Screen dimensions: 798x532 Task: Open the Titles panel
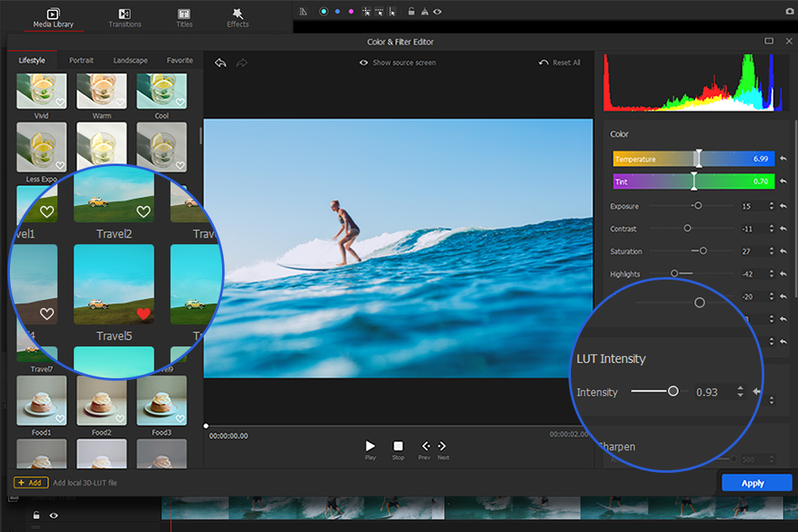click(183, 18)
